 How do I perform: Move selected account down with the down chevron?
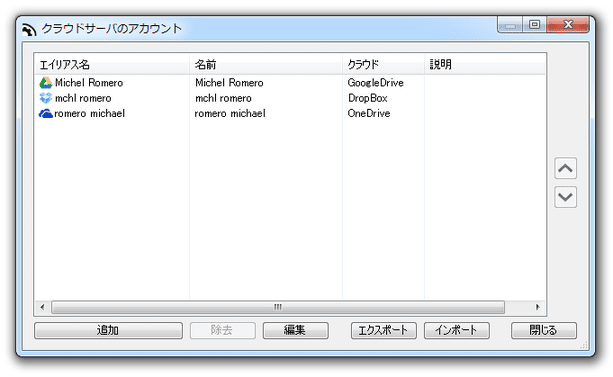(565, 197)
